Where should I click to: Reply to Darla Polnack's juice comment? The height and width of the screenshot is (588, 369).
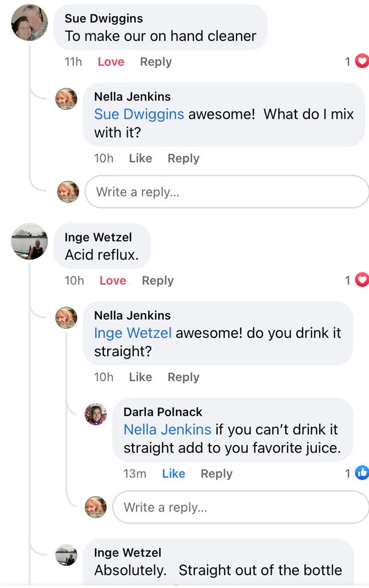tap(217, 474)
